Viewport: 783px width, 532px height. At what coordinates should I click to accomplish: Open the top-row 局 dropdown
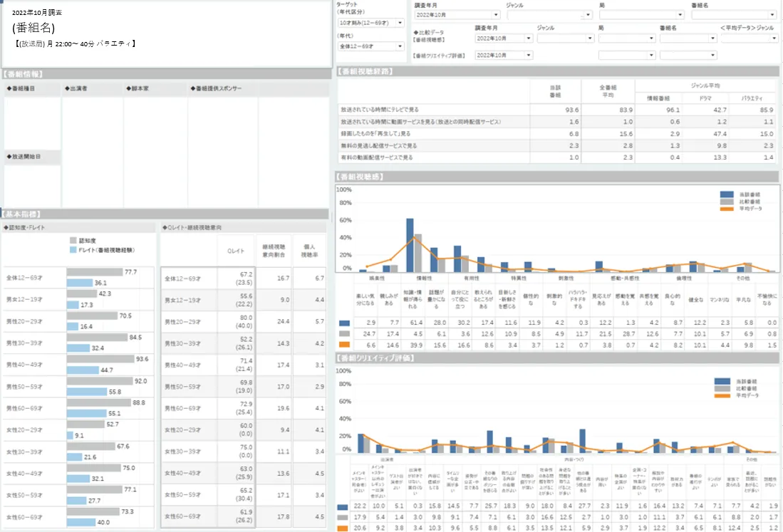click(x=641, y=15)
